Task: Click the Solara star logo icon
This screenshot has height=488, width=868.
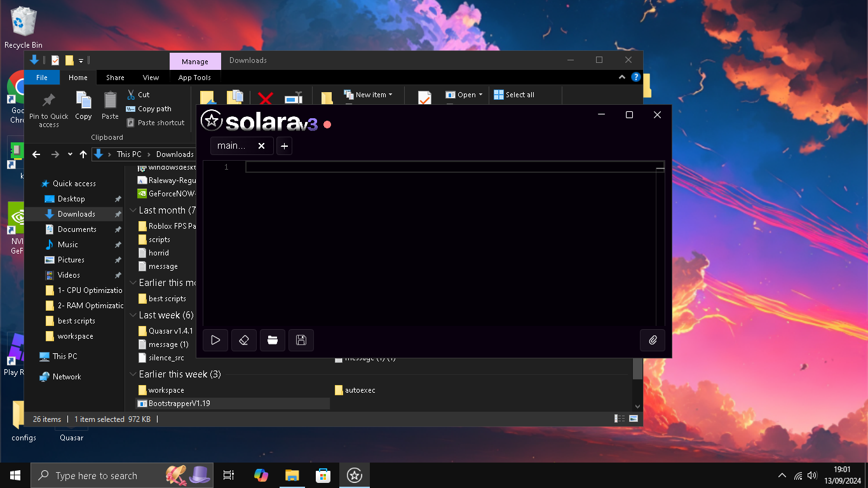Action: (212, 121)
